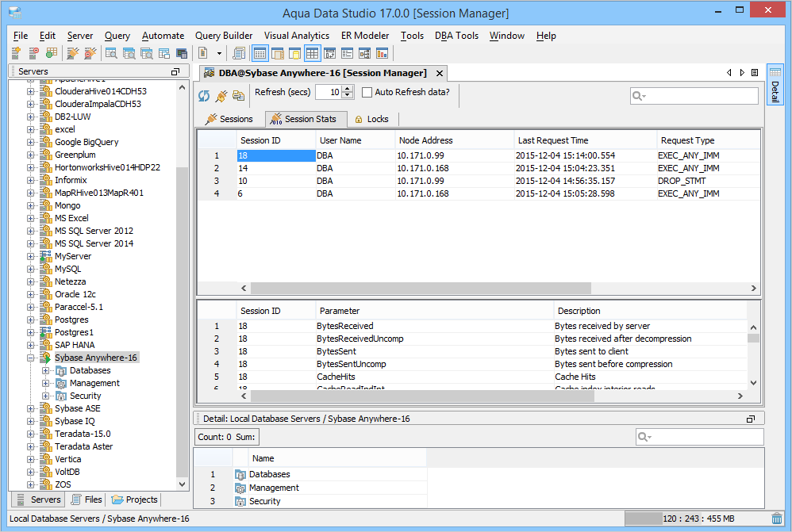Image resolution: width=792 pixels, height=532 pixels.
Task: Expand the Teradata Aster server node
Action: (x=31, y=446)
